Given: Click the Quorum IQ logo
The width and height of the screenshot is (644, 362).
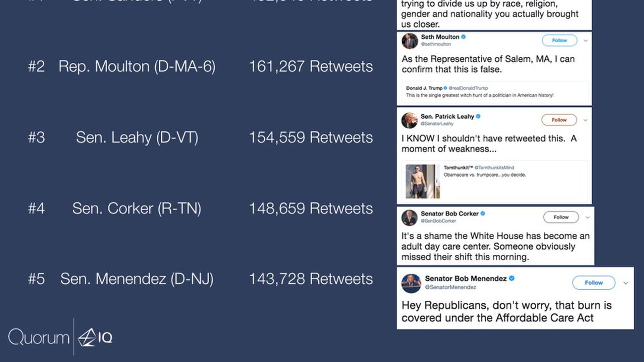Looking at the screenshot, I should point(60,337).
